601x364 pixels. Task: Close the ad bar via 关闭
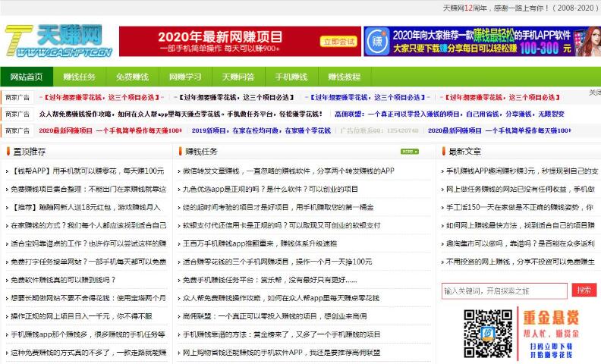pos(595,93)
